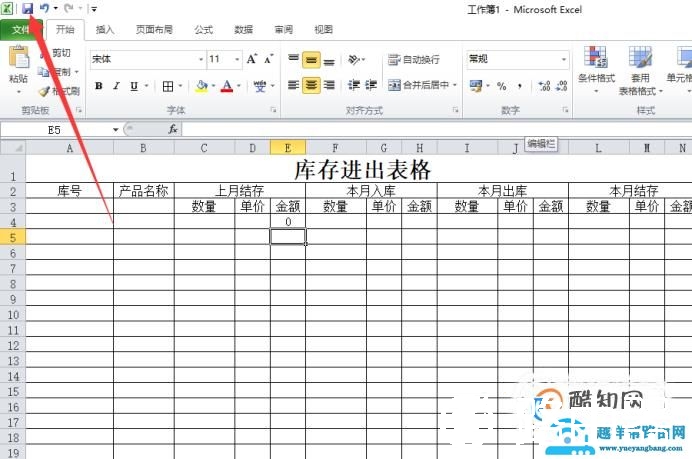This screenshot has width=692, height=459.
Task: Open the number group dialog launcher
Action: tap(565, 110)
